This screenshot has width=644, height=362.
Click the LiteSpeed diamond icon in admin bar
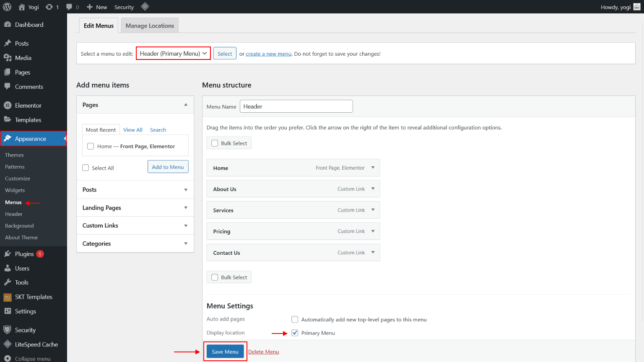pyautogui.click(x=145, y=7)
